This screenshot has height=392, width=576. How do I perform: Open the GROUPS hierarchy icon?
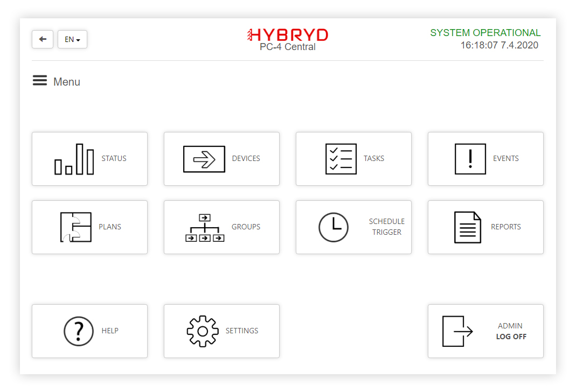(205, 228)
